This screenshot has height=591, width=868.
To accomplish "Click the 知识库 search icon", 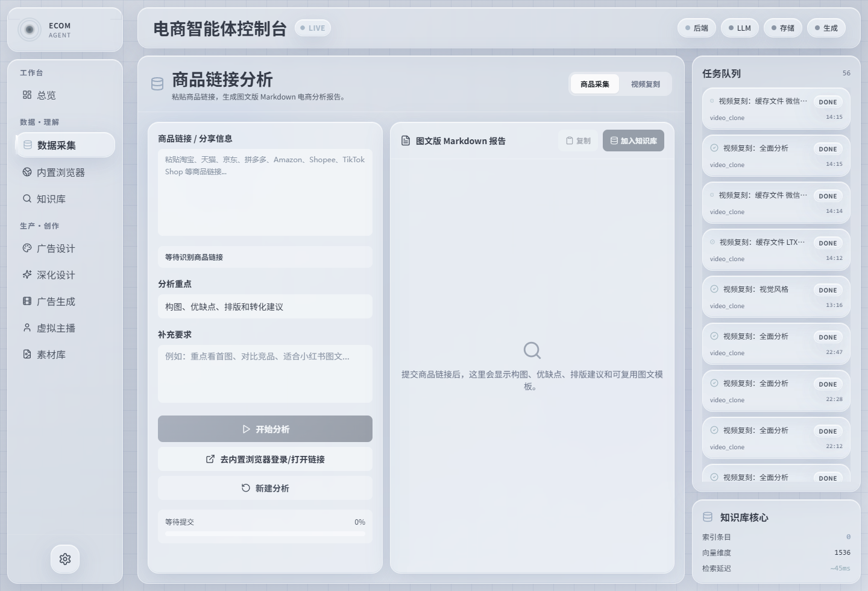I will click(x=27, y=198).
